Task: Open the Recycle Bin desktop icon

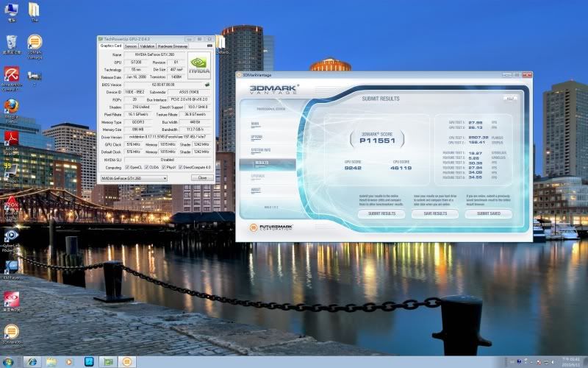Action: 12,44
